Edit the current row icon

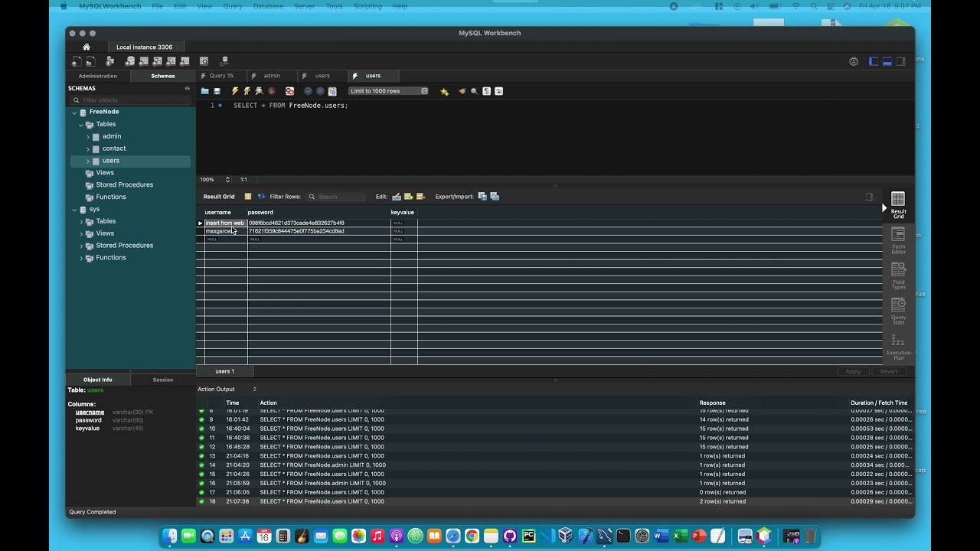[x=397, y=197]
